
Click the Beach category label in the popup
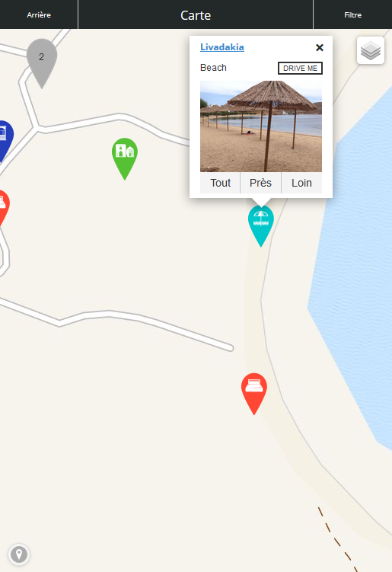coord(213,68)
